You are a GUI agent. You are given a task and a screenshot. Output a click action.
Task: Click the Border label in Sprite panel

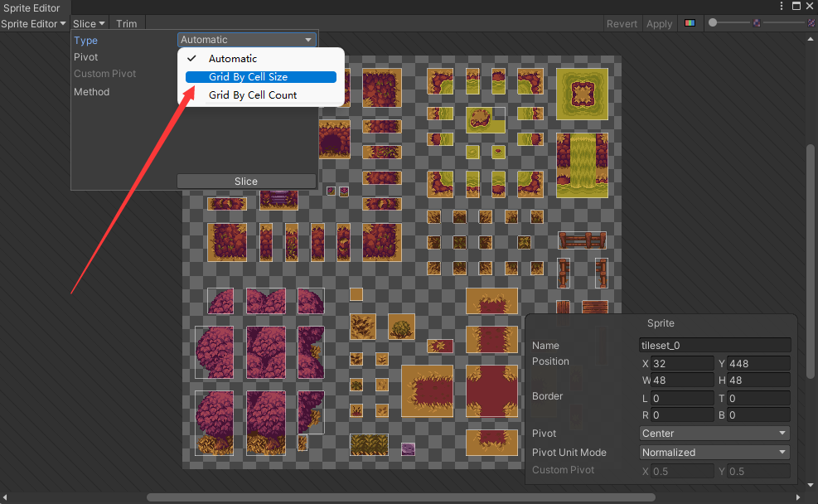click(547, 396)
